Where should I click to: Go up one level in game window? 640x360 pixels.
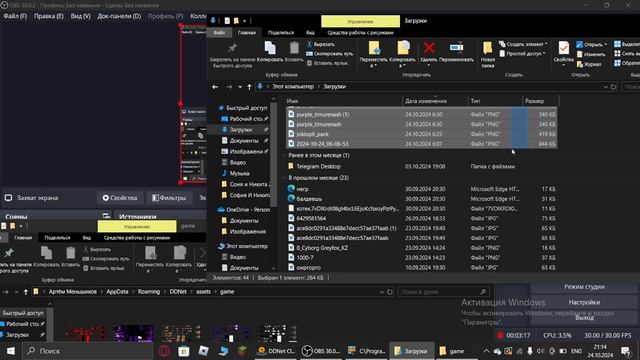pyautogui.click(x=26, y=292)
